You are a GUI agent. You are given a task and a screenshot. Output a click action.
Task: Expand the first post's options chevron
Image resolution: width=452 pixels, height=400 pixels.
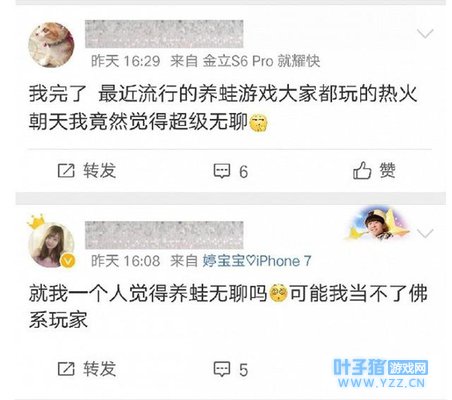pyautogui.click(x=425, y=34)
